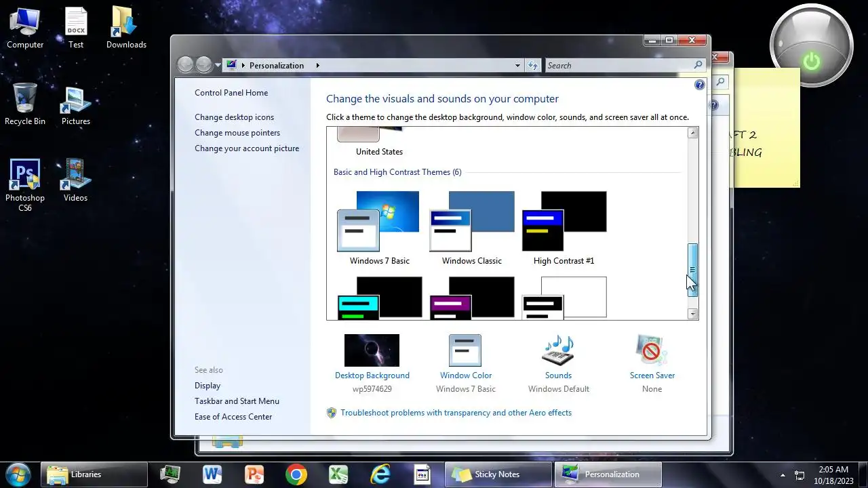Viewport: 868px width, 488px height.
Task: Open the address bar history dropdown
Action: pyautogui.click(x=517, y=66)
